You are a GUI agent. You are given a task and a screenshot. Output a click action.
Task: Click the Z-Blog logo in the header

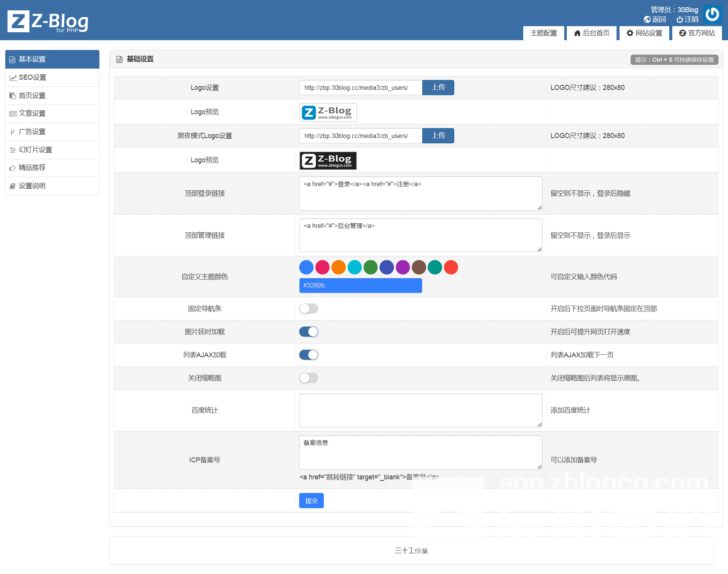point(48,21)
